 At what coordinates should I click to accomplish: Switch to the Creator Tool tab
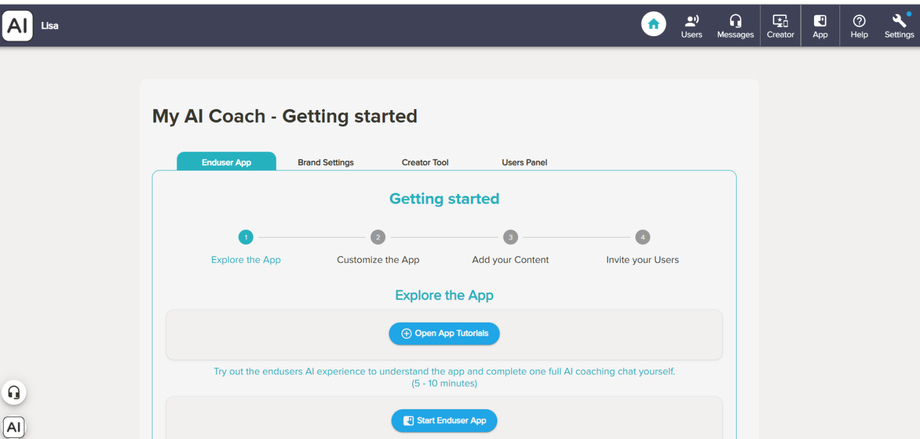tap(425, 163)
